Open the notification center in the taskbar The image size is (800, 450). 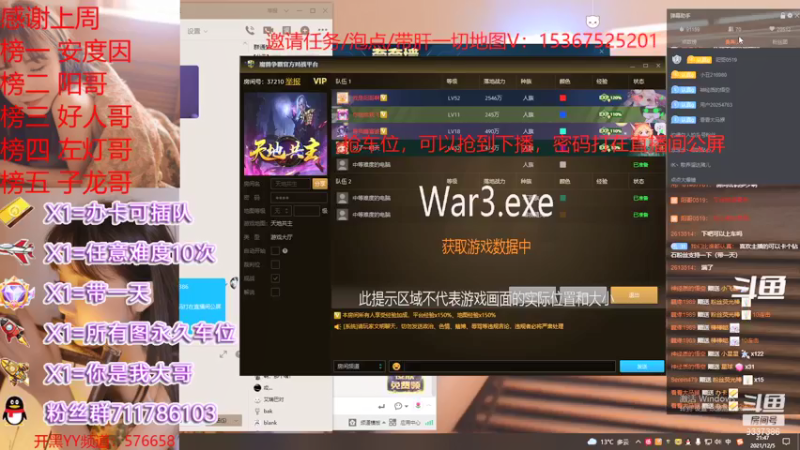point(786,442)
